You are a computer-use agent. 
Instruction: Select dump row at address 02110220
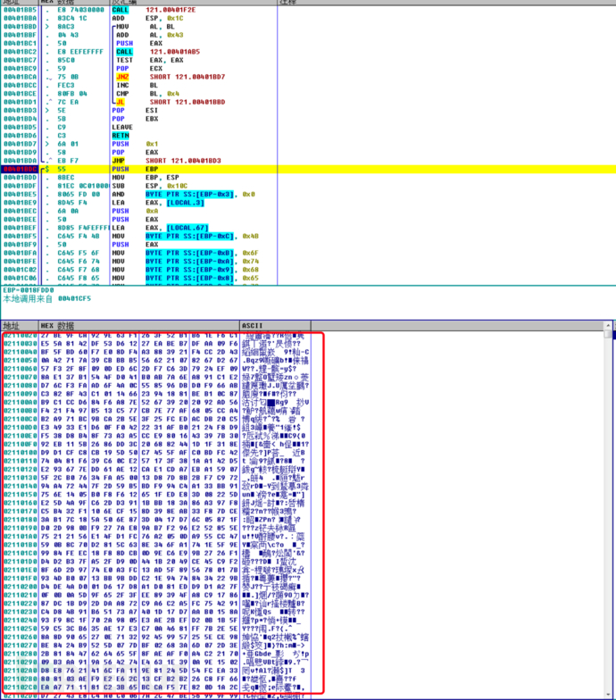pyautogui.click(x=157, y=604)
